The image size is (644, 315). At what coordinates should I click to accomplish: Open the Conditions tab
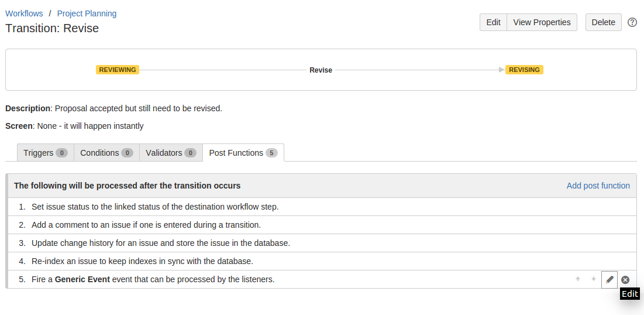[x=107, y=153]
